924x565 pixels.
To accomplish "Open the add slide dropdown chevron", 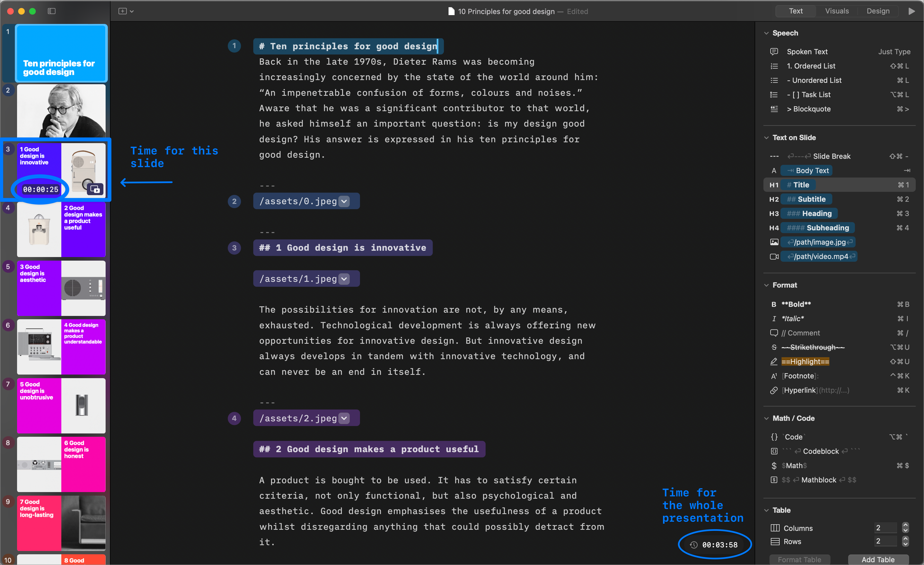I will click(x=132, y=12).
